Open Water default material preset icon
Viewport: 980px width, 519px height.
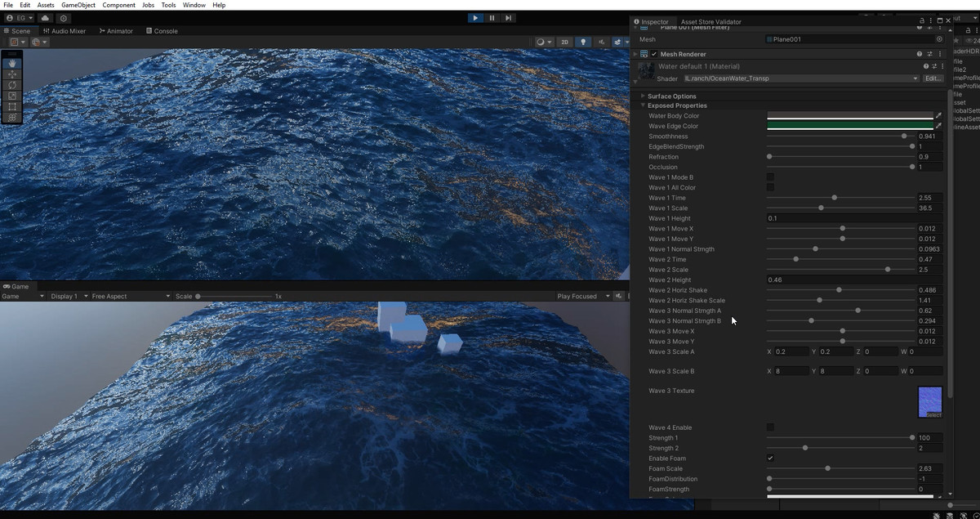click(x=934, y=66)
